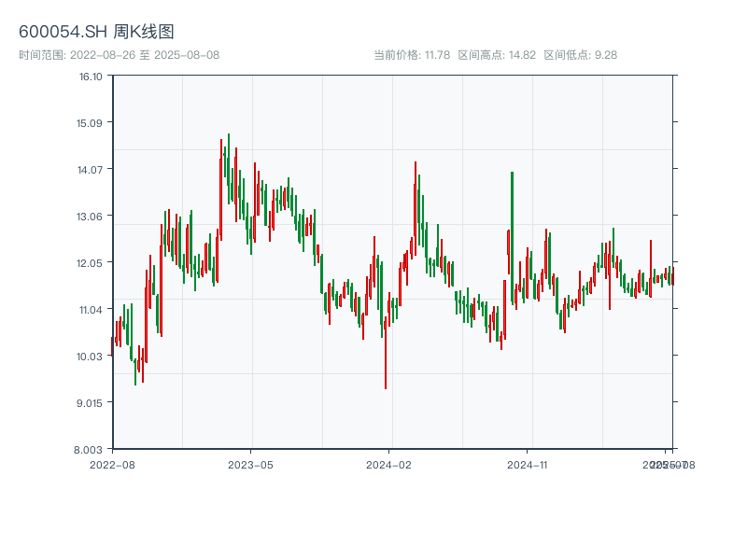Click the 12.05 y-axis price label
This screenshot has height=560, width=747.
tap(91, 263)
